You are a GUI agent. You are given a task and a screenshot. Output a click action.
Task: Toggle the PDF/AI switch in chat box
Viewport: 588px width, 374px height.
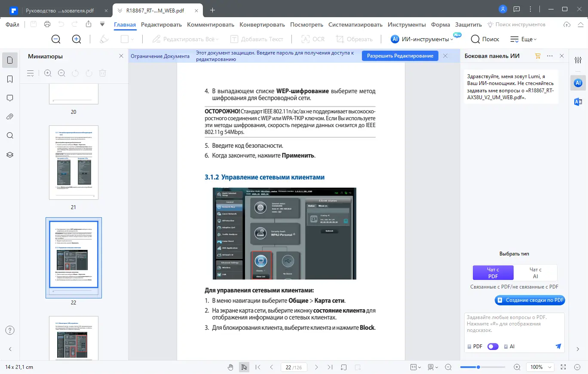[x=493, y=347]
